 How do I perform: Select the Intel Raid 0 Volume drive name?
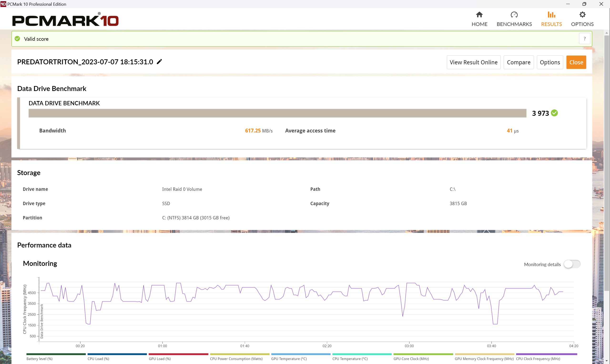pos(182,189)
